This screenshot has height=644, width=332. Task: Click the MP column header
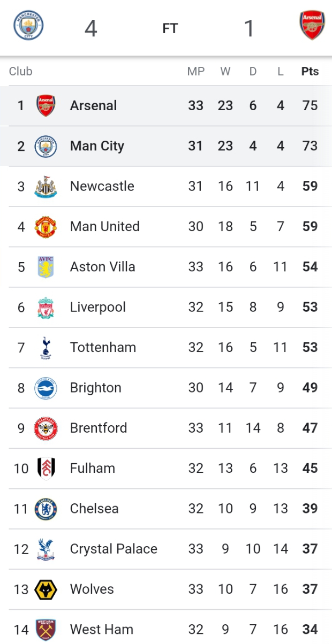coord(196,71)
